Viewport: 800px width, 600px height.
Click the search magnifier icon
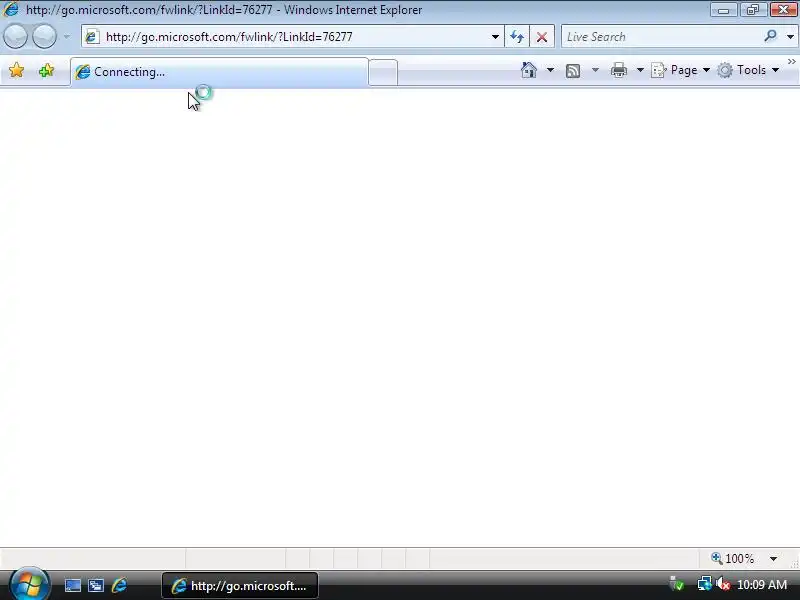pyautogui.click(x=770, y=36)
